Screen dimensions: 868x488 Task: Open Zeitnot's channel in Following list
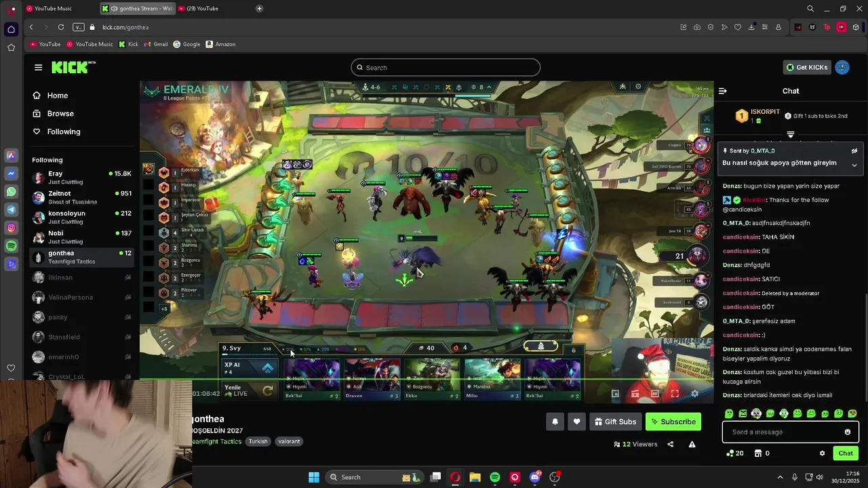(x=81, y=197)
